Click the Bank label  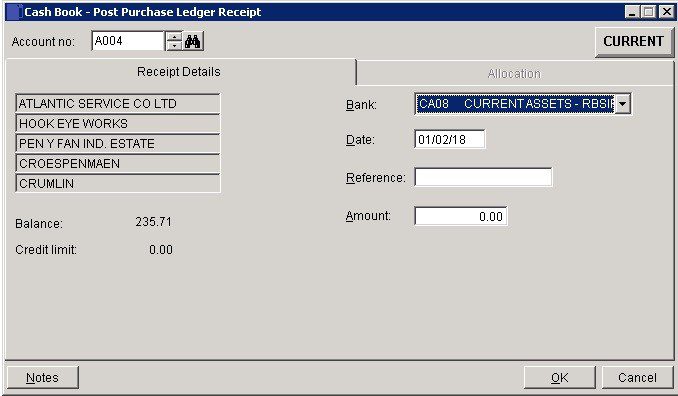coord(361,105)
